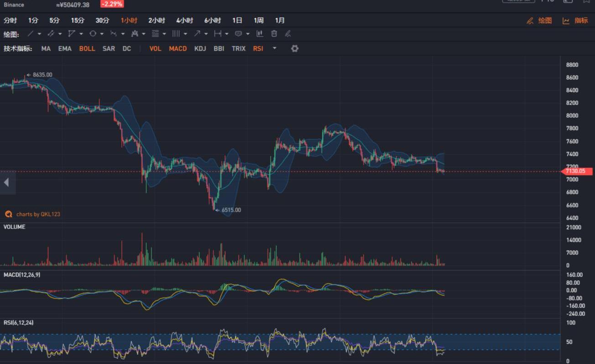The width and height of the screenshot is (595, 364).
Task: Open the vertical lines tool dropdown
Action: pyautogui.click(x=185, y=34)
